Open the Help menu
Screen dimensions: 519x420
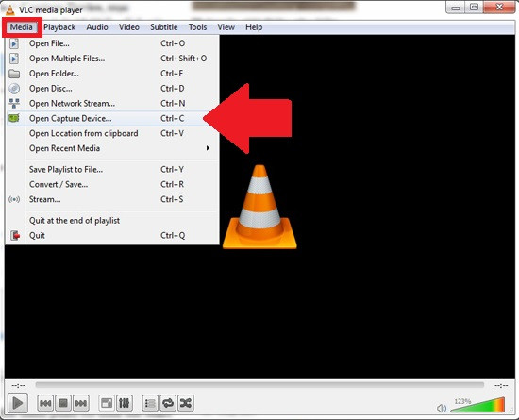[x=254, y=27]
